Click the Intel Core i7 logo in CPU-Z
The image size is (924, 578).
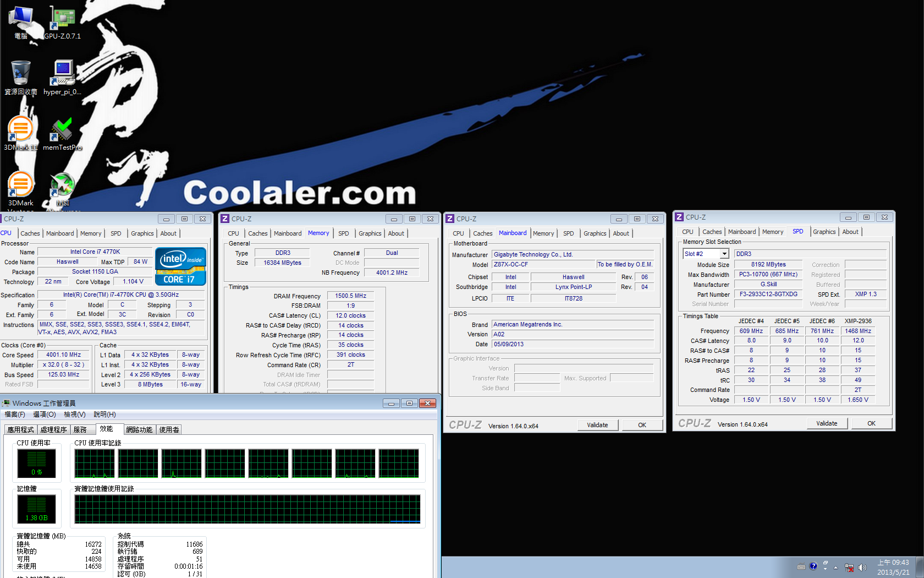coord(181,266)
